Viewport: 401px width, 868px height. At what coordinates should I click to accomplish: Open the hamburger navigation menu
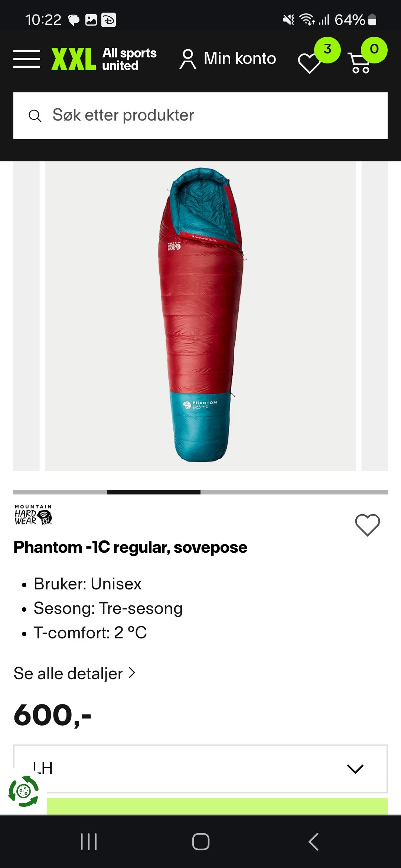click(x=27, y=59)
